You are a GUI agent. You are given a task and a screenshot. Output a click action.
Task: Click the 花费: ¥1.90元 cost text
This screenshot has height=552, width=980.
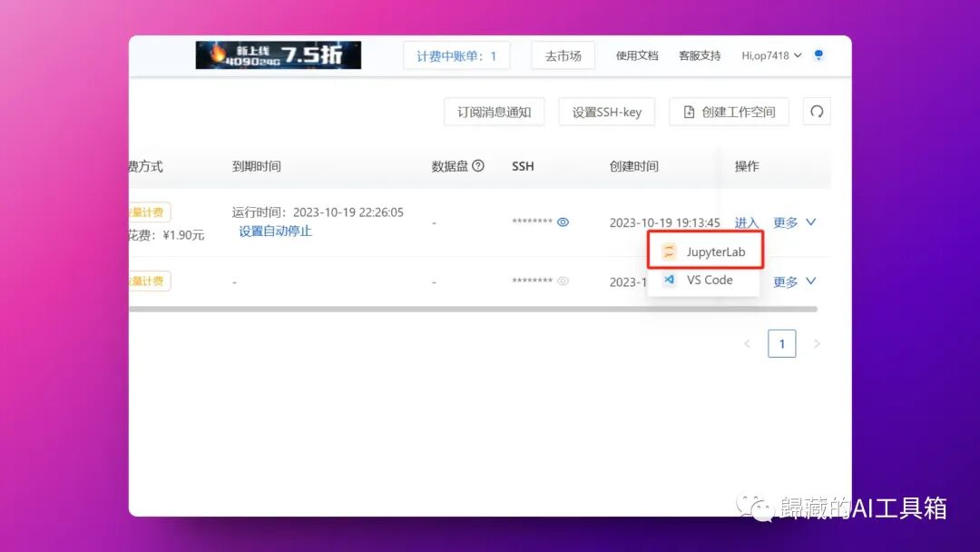point(167,235)
